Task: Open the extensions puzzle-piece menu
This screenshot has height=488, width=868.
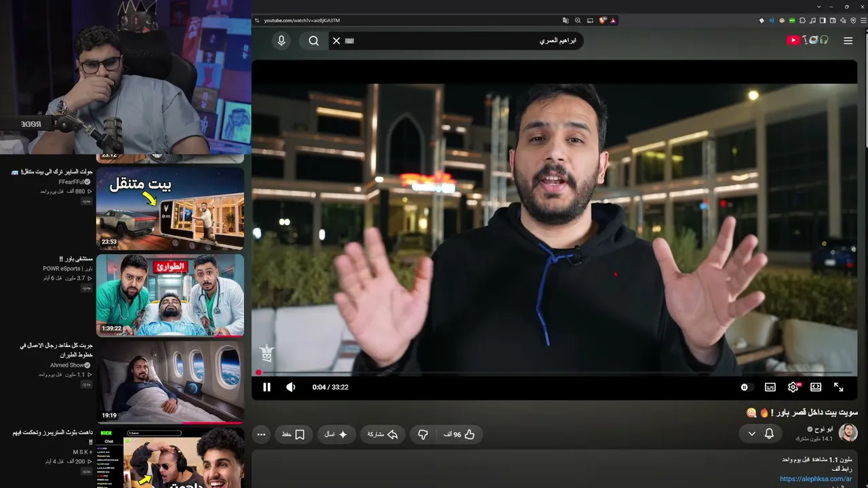Action: pos(803,20)
